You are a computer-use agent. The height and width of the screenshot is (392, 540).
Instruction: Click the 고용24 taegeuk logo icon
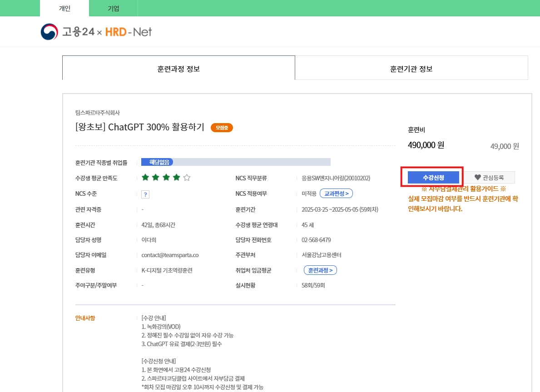click(x=49, y=32)
